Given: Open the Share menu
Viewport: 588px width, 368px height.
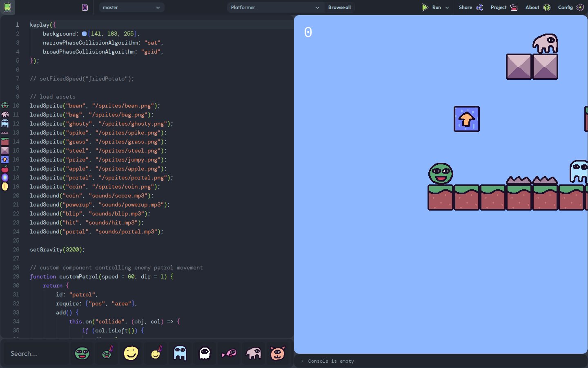Looking at the screenshot, I should pyautogui.click(x=470, y=7).
